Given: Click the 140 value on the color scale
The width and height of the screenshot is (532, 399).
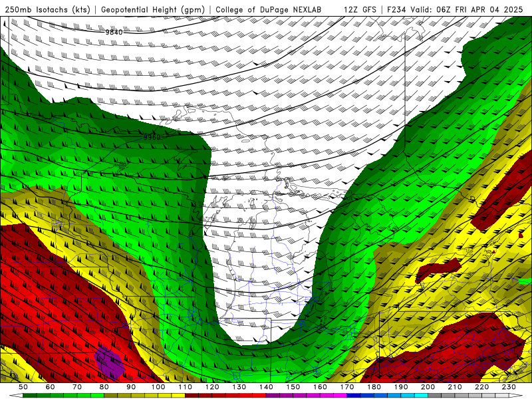Looking at the screenshot, I should [x=266, y=387].
